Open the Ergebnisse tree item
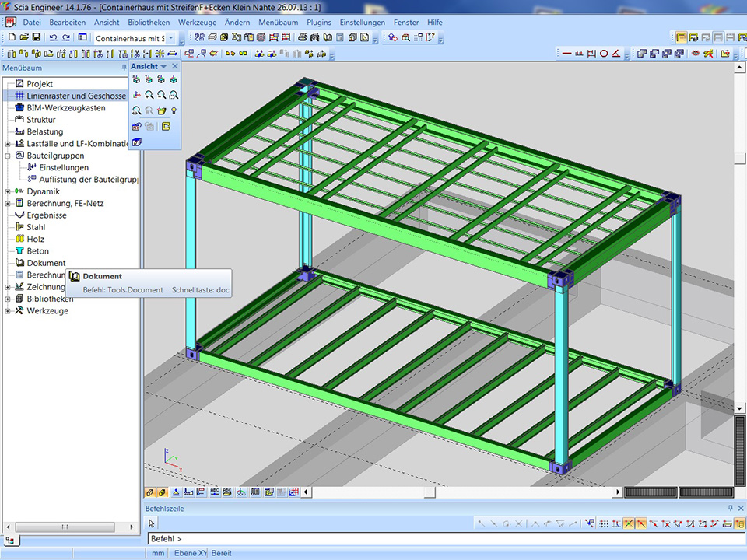The width and height of the screenshot is (747, 560). [47, 215]
